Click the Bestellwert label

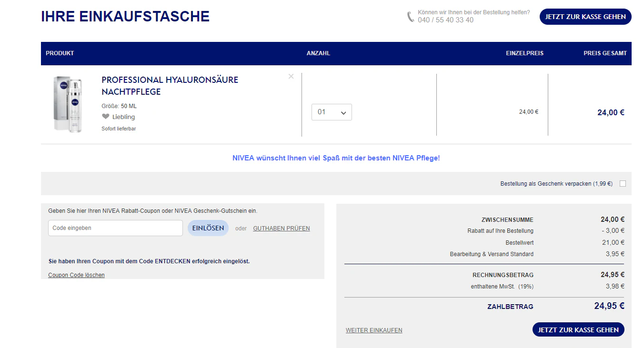coord(520,243)
